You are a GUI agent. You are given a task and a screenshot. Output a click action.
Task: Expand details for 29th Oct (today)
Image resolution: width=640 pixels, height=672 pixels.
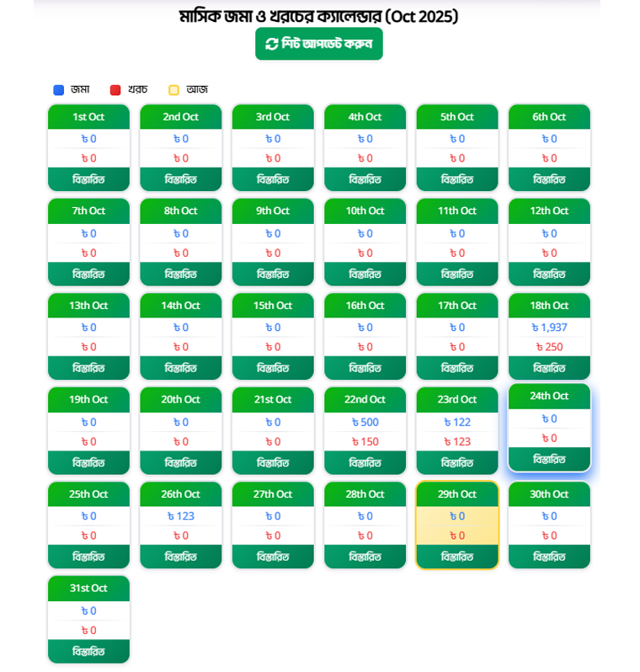(x=457, y=557)
